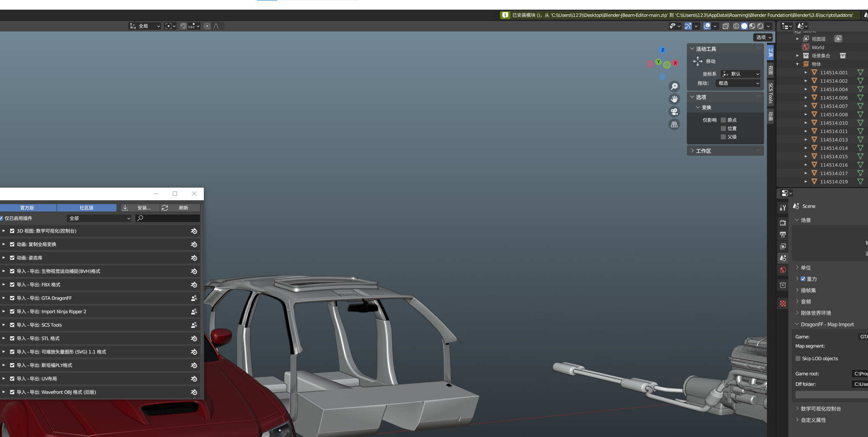Enable 位置 affect-only checkbox

pyautogui.click(x=723, y=128)
